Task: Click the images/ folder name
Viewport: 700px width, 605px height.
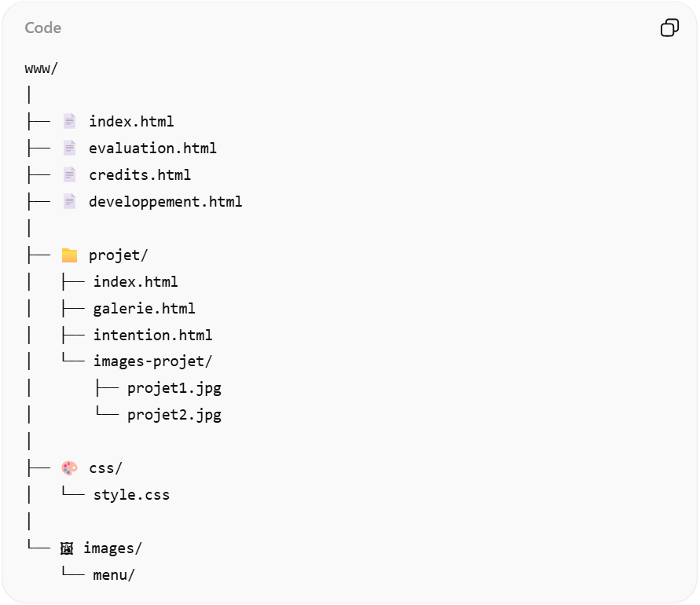Action: 113,548
